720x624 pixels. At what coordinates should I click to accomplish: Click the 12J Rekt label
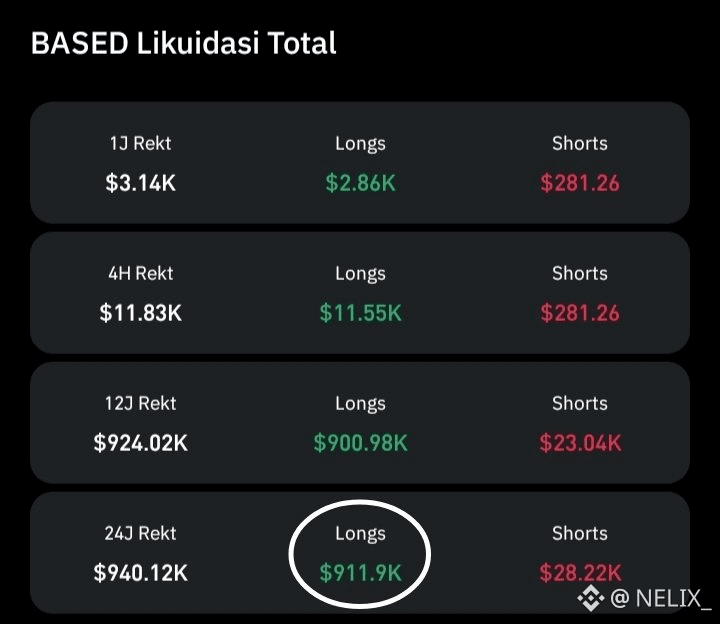[141, 403]
